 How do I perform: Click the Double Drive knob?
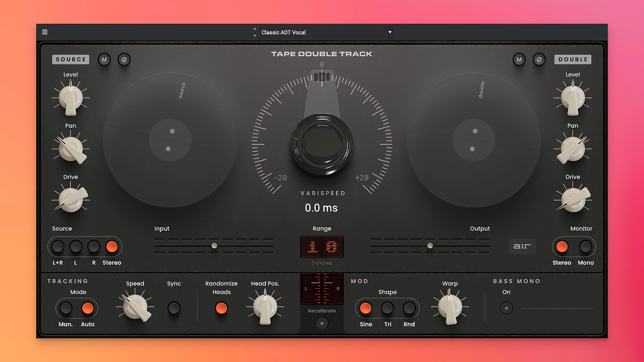pos(573,200)
